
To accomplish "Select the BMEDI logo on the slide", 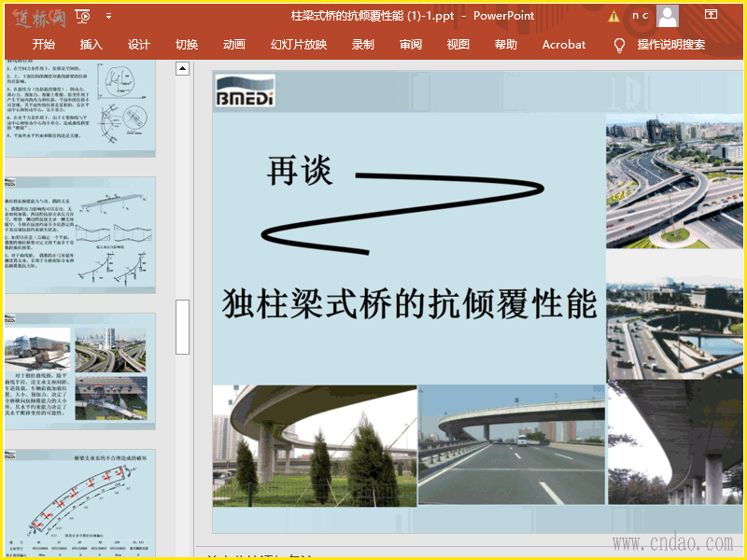I will pos(245,93).
